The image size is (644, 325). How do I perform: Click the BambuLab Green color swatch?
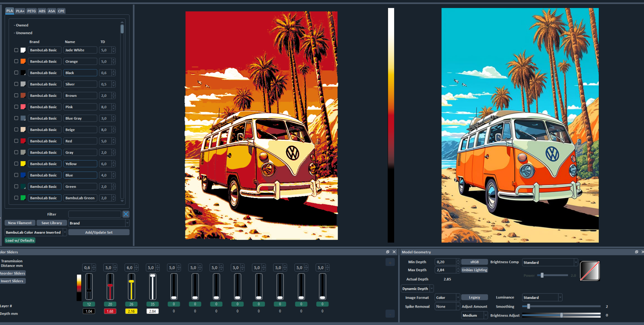pyautogui.click(x=23, y=198)
